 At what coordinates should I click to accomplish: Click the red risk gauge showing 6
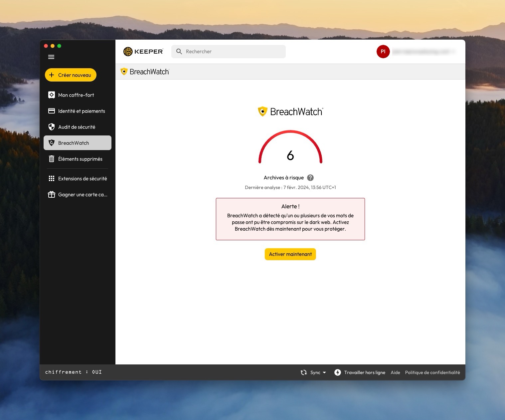[x=290, y=147]
